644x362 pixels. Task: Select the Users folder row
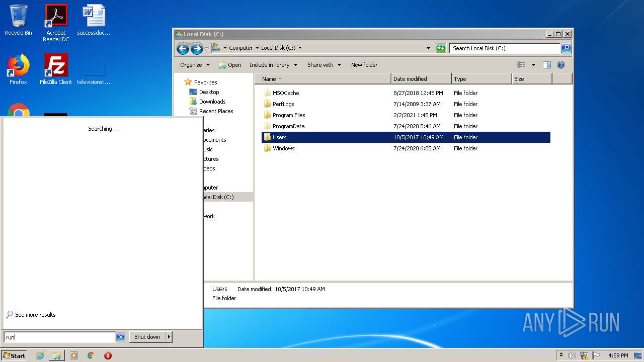406,137
